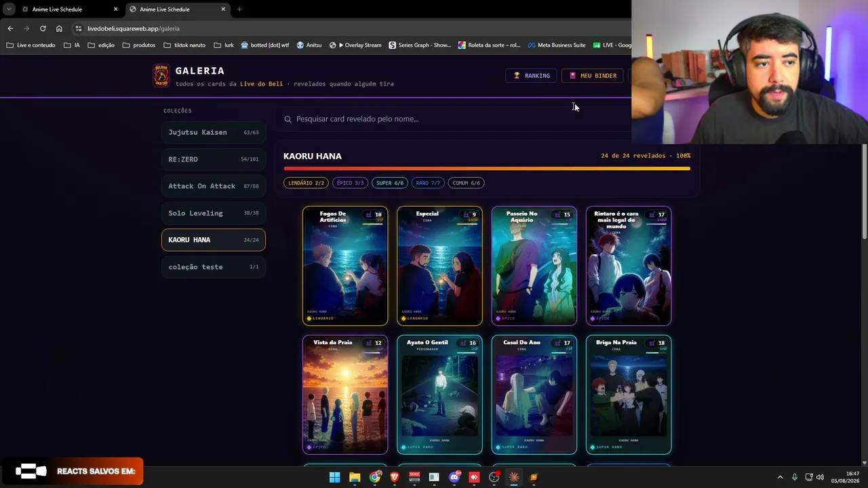Screen dimensions: 868x488
Task: Open the 'tiktok naruto' bookmark folder
Action: (184, 45)
